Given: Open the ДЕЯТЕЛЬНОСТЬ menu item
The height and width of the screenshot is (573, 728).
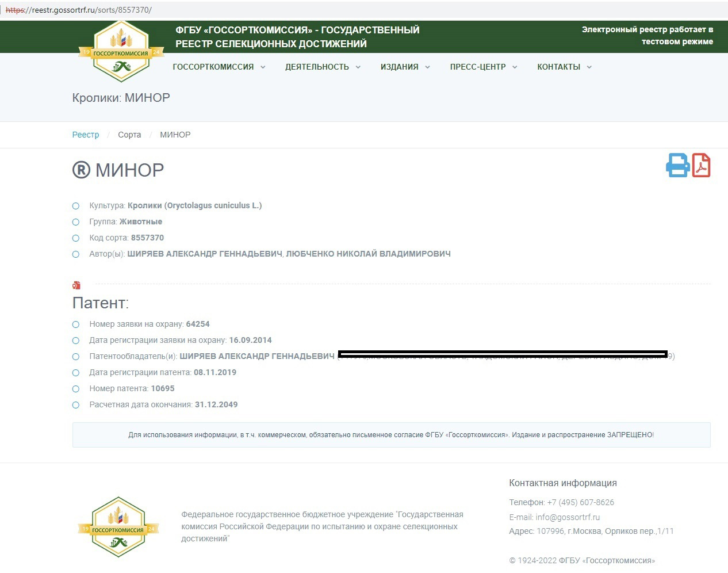Looking at the screenshot, I should (317, 67).
